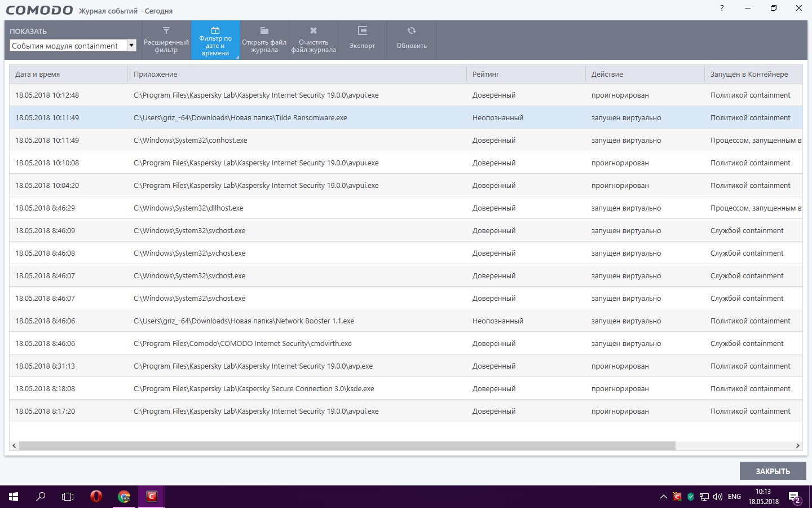Click the horizontal scrollbar right arrow
Image resolution: width=812 pixels, height=508 pixels.
coord(797,446)
